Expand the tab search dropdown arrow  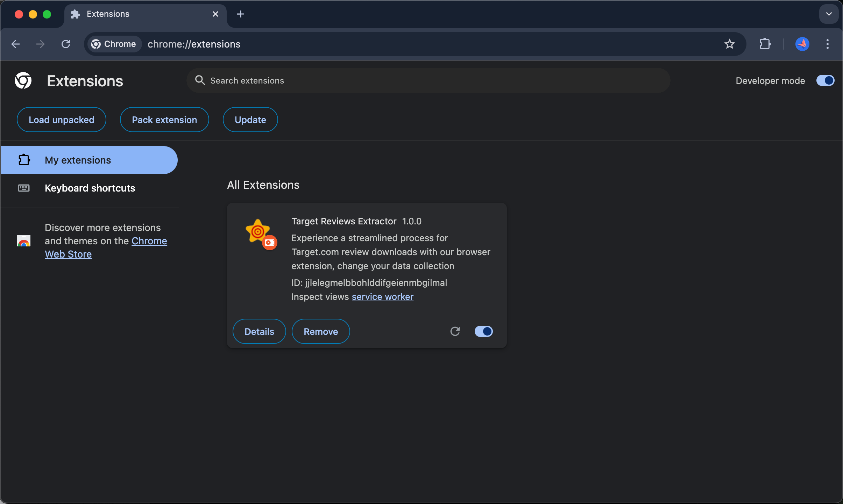click(x=829, y=14)
